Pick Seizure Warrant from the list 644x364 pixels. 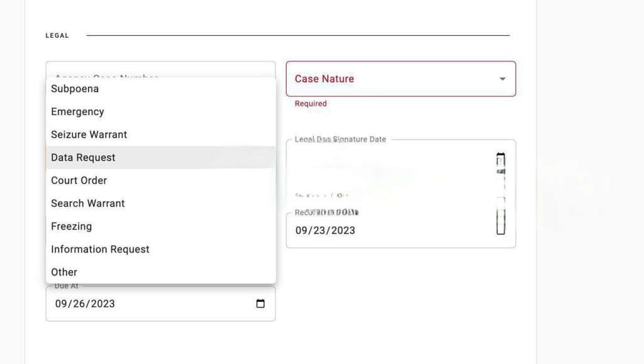tap(89, 135)
